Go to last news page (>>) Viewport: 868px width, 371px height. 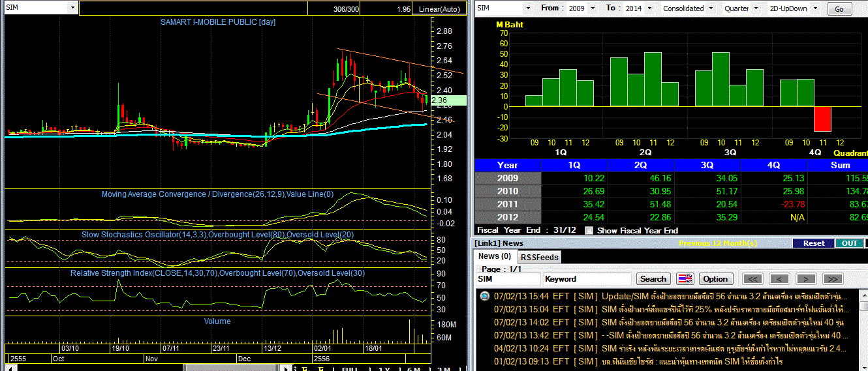point(832,278)
